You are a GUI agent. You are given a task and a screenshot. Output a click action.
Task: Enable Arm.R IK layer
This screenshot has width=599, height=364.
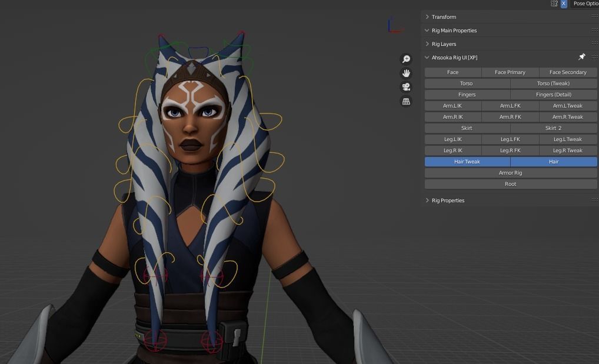(452, 117)
